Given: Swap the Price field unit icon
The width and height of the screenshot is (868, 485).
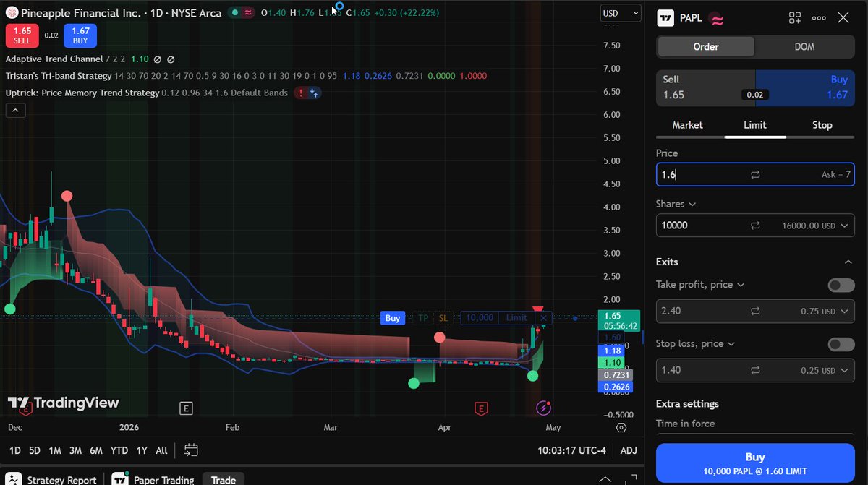Looking at the screenshot, I should [x=755, y=175].
